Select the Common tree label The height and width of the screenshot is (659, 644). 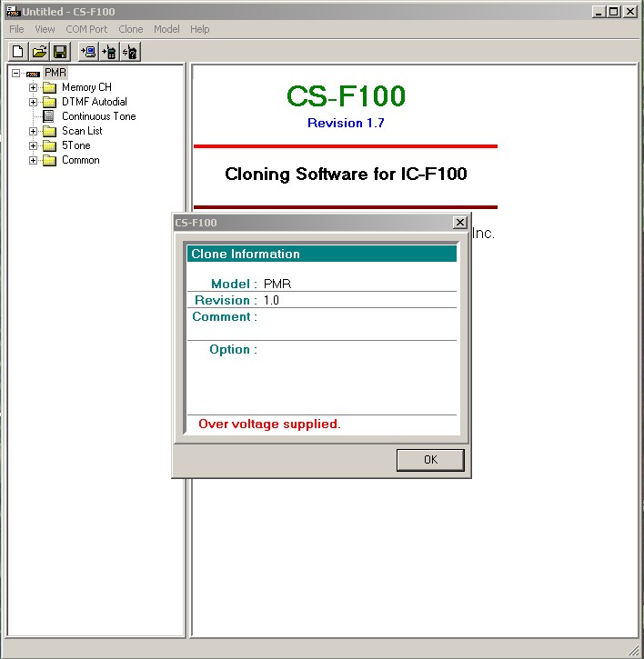(x=81, y=160)
